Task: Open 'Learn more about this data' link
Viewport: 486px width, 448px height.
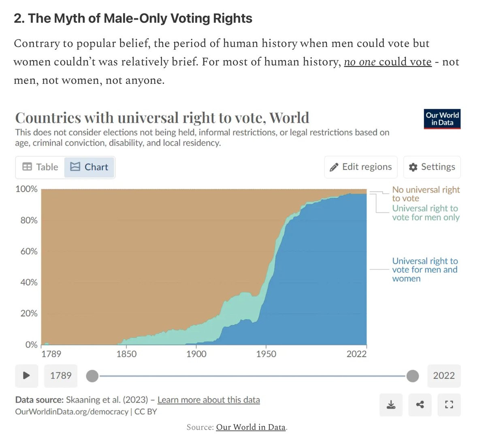Action: (209, 400)
